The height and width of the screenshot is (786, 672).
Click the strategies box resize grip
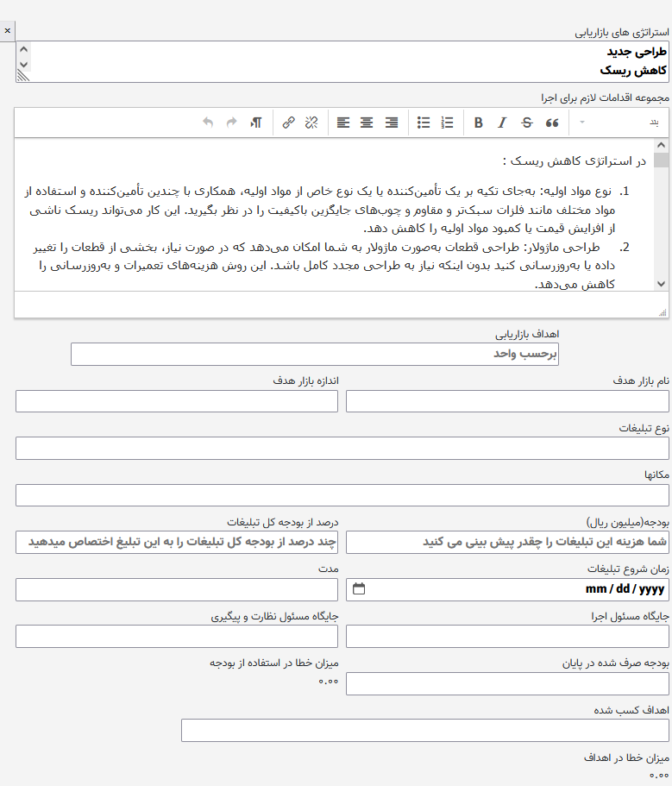[23, 76]
